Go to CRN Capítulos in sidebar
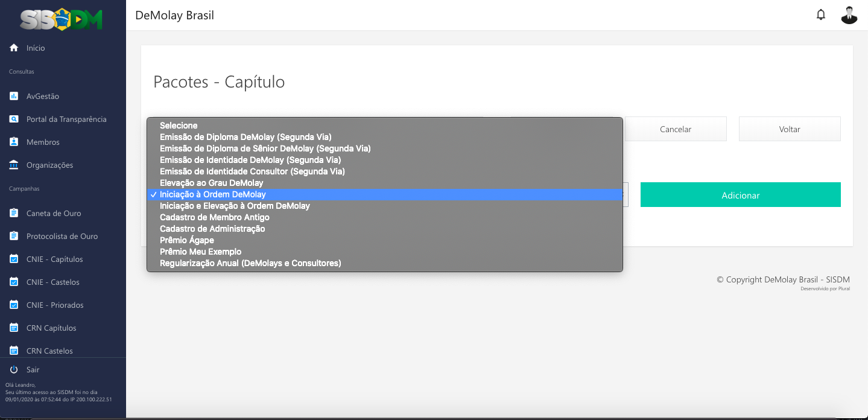The image size is (868, 420). pyautogui.click(x=51, y=328)
